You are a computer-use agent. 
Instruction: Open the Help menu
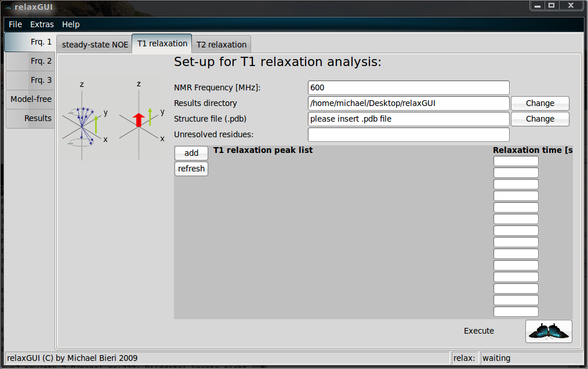(x=71, y=24)
